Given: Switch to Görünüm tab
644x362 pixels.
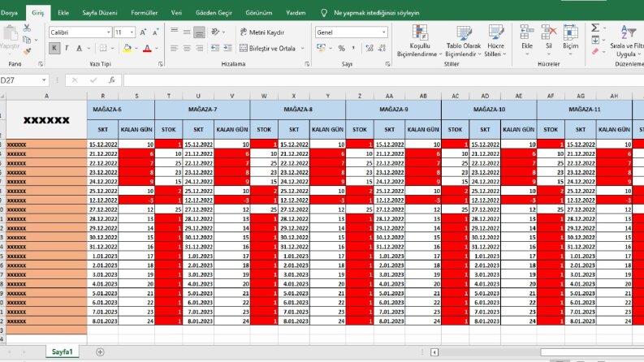Looking at the screenshot, I should tap(259, 13).
